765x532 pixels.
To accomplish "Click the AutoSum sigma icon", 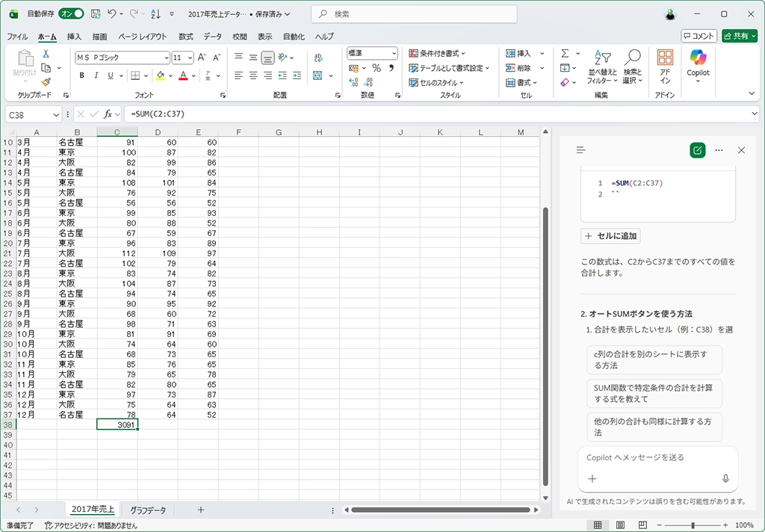I will [x=566, y=53].
